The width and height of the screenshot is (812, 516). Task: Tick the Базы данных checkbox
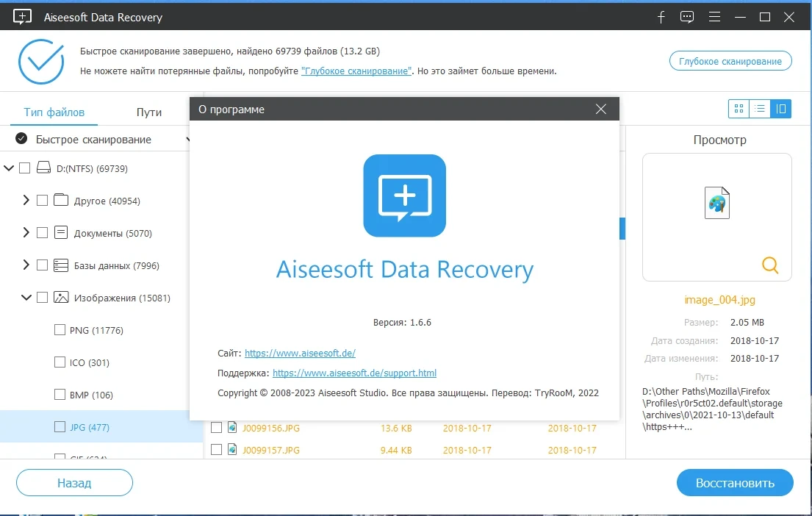tap(43, 265)
